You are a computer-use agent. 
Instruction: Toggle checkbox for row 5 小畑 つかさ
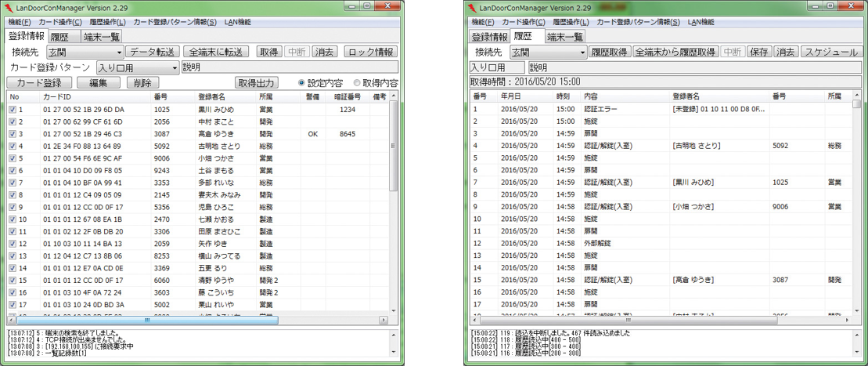click(x=13, y=159)
